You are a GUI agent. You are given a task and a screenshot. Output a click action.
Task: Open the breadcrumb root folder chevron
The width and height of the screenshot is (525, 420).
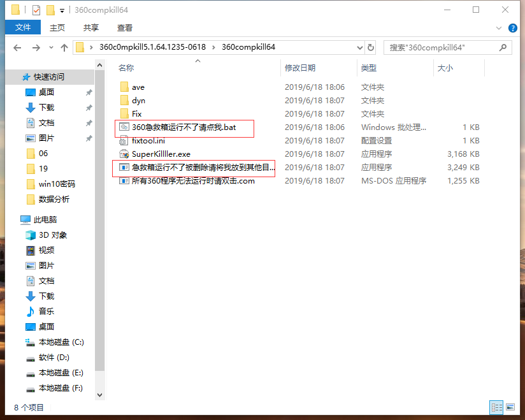90,48
